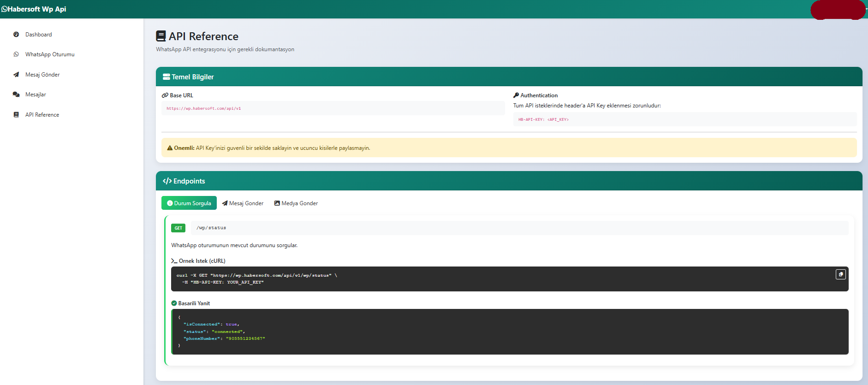Open the redacted user menu in header
Viewport: 868px width, 385px height.
pos(838,10)
